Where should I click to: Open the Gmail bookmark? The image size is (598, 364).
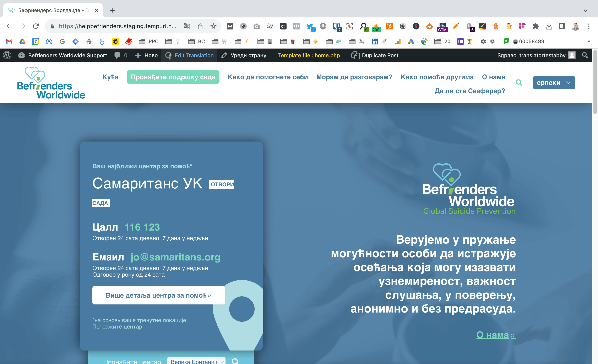pos(9,42)
